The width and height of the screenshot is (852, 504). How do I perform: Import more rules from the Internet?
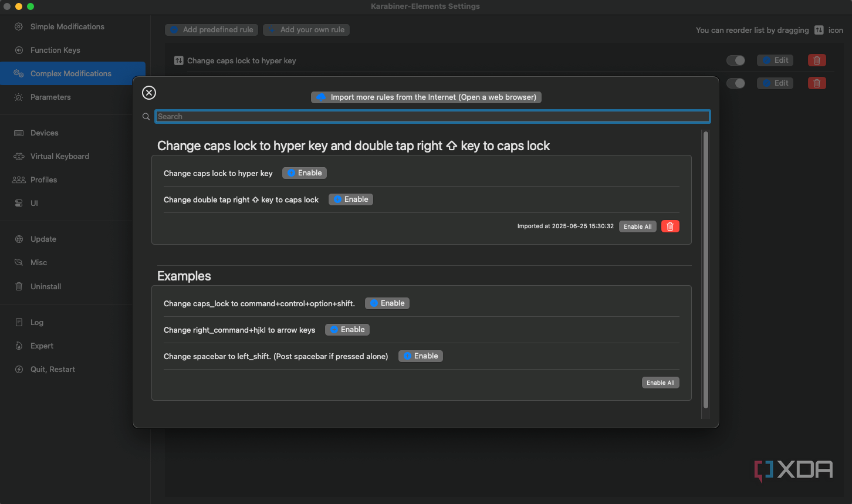tap(426, 97)
